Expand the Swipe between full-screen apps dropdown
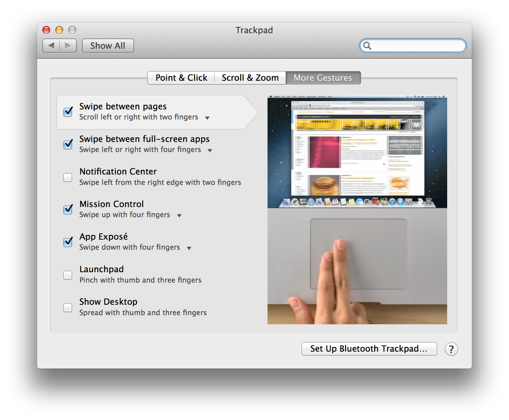The image size is (509, 420). pos(210,150)
